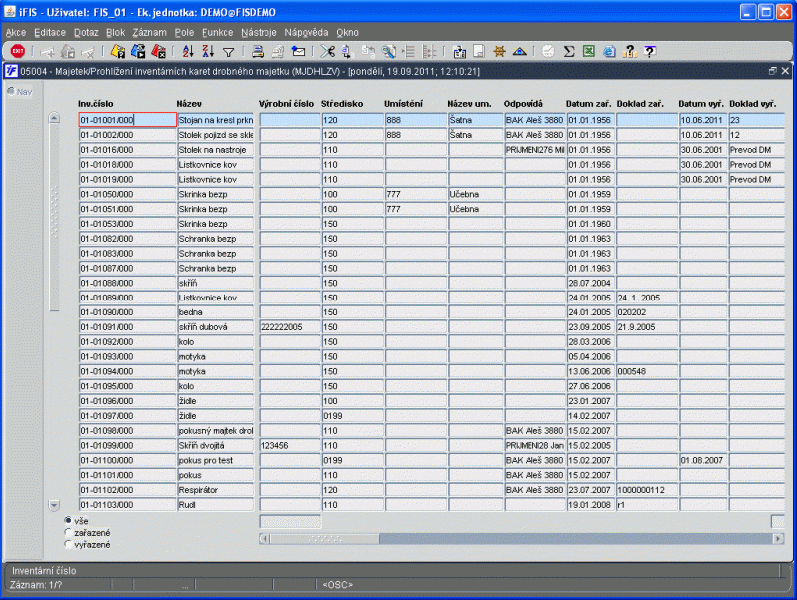Open the Nástroje menu
The height and width of the screenshot is (600, 797).
pyautogui.click(x=259, y=32)
